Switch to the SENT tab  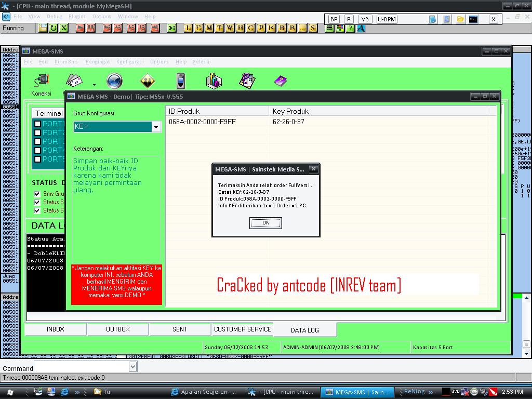(180, 329)
